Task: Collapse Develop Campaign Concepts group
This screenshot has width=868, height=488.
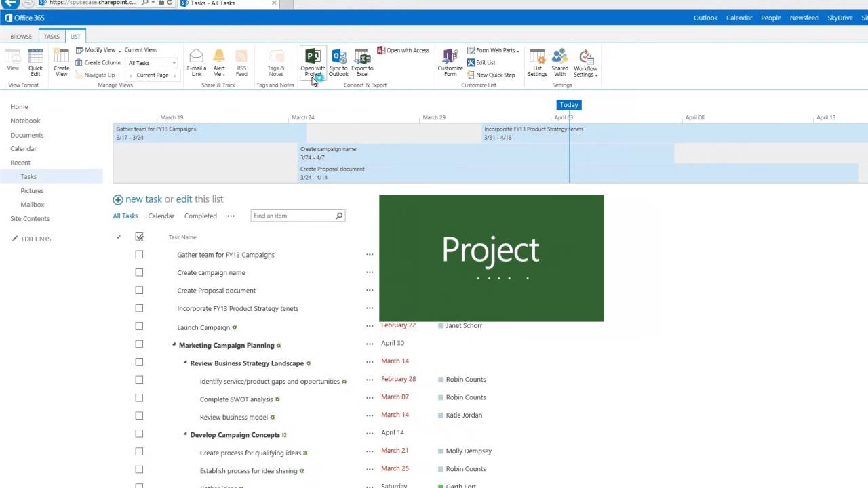Action: 185,434
